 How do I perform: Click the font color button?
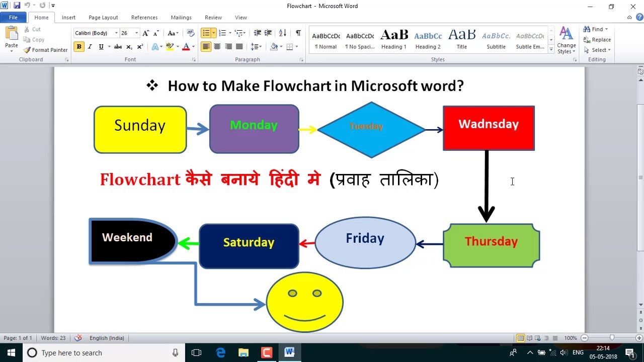(x=186, y=47)
